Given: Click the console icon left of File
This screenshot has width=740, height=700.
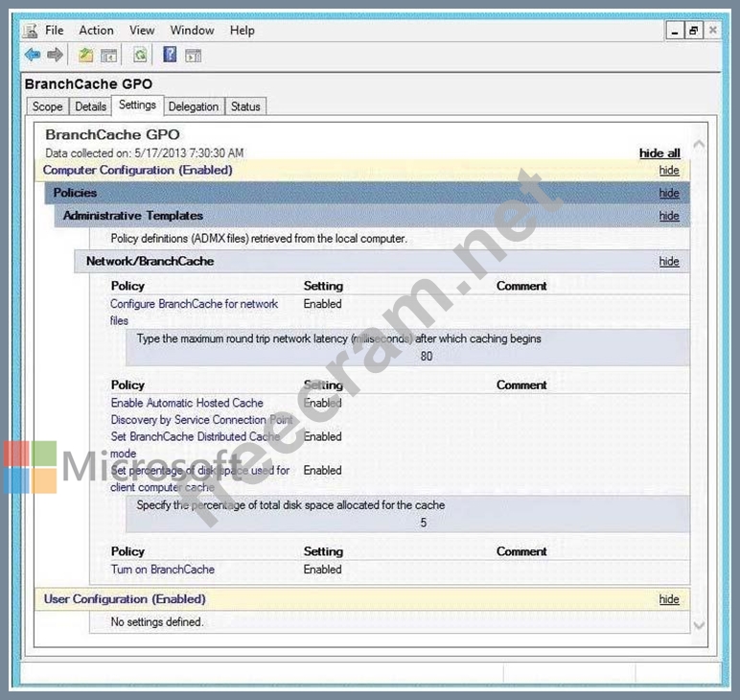Looking at the screenshot, I should [x=31, y=31].
